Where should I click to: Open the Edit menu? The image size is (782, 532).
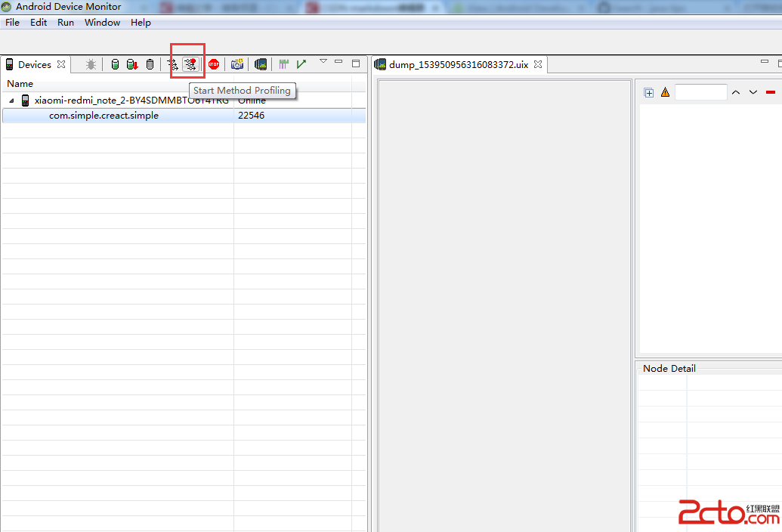tap(39, 23)
